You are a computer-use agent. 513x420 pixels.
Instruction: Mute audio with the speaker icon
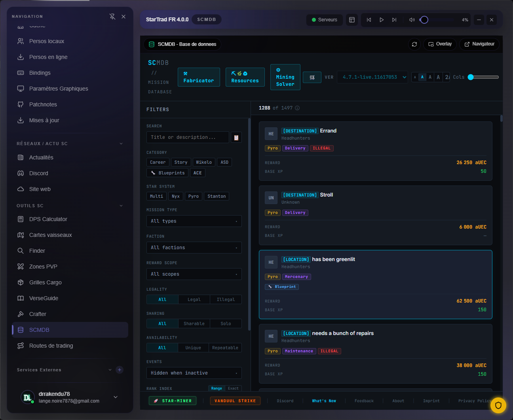pyautogui.click(x=412, y=20)
